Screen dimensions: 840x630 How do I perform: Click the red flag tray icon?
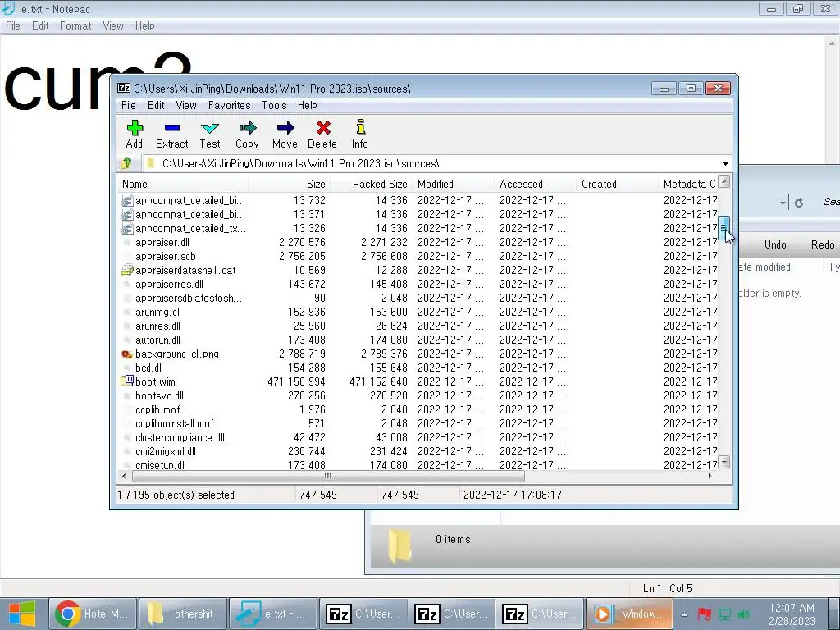(x=705, y=614)
